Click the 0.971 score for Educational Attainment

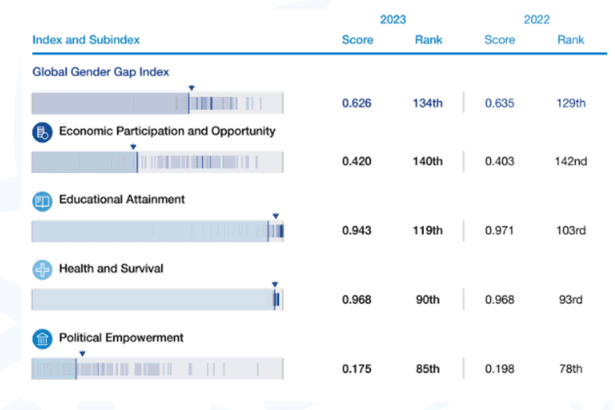499,231
